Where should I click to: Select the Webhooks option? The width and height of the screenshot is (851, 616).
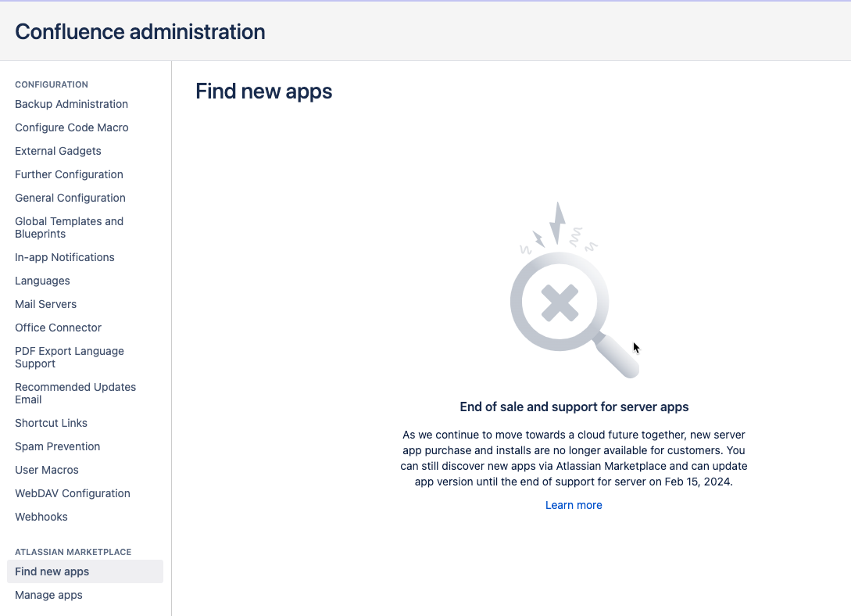pos(41,517)
